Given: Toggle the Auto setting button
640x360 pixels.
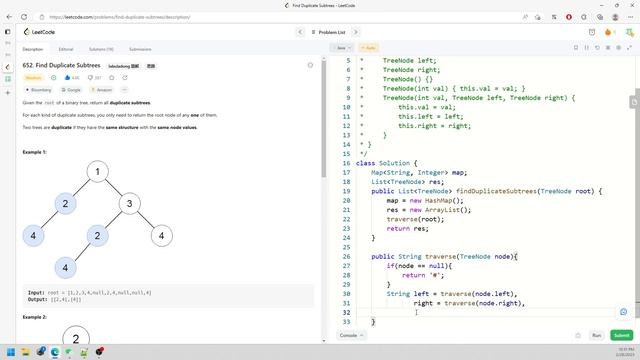Looking at the screenshot, I should click(x=368, y=48).
